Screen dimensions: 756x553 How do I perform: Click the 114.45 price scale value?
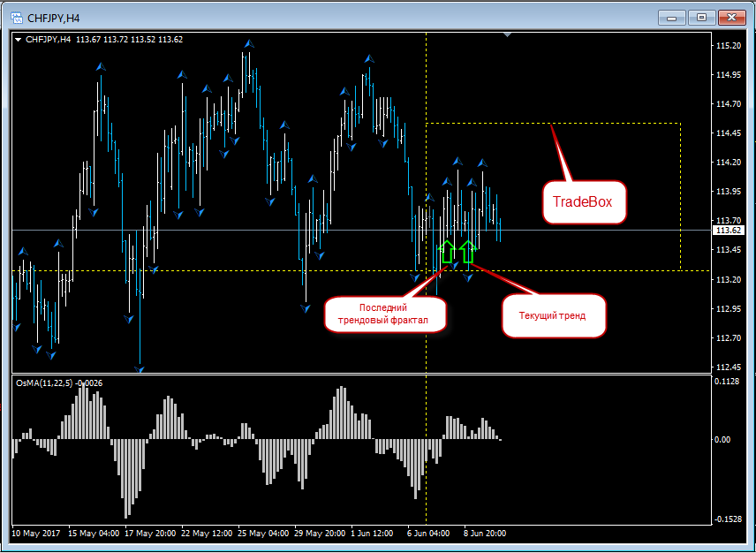pyautogui.click(x=729, y=133)
